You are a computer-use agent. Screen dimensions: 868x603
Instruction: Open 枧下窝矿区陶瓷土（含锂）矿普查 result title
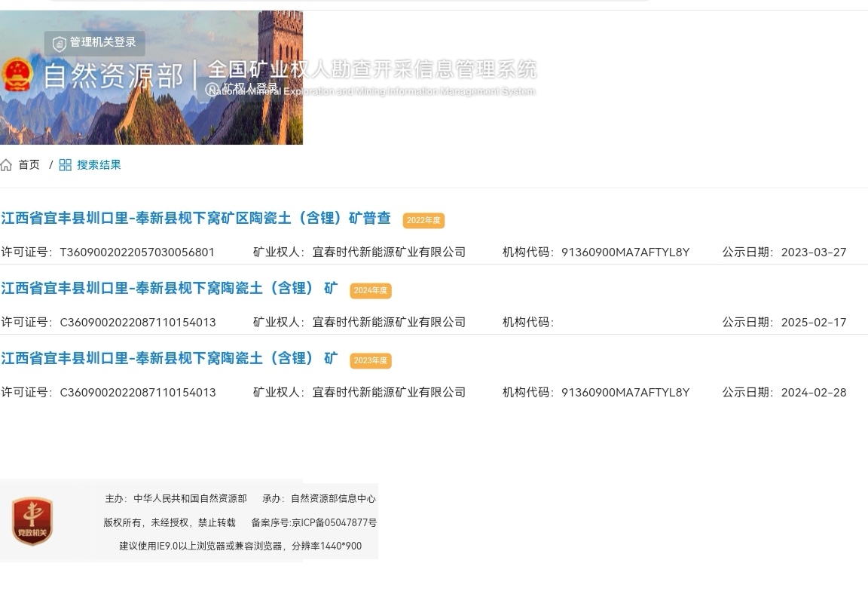click(x=196, y=218)
